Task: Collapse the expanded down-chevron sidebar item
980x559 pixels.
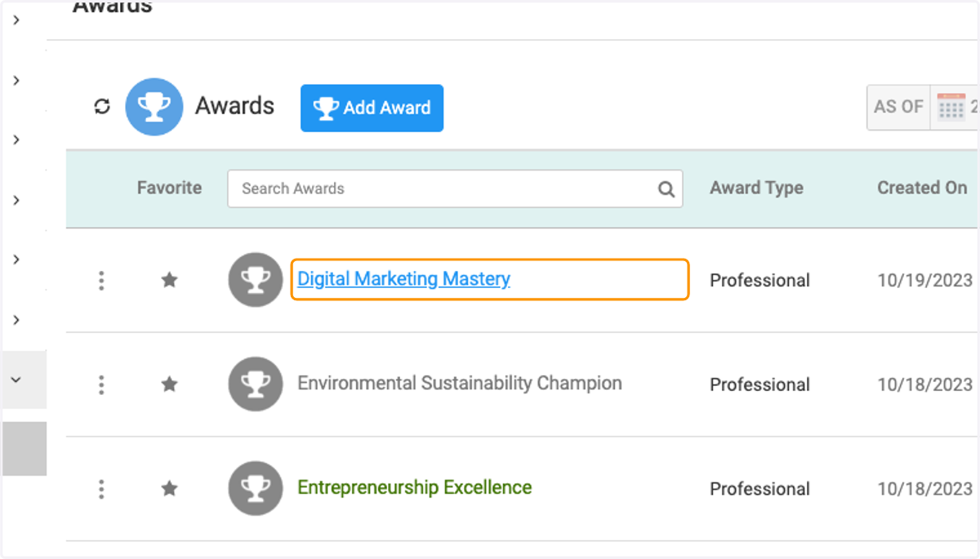Action: [16, 379]
